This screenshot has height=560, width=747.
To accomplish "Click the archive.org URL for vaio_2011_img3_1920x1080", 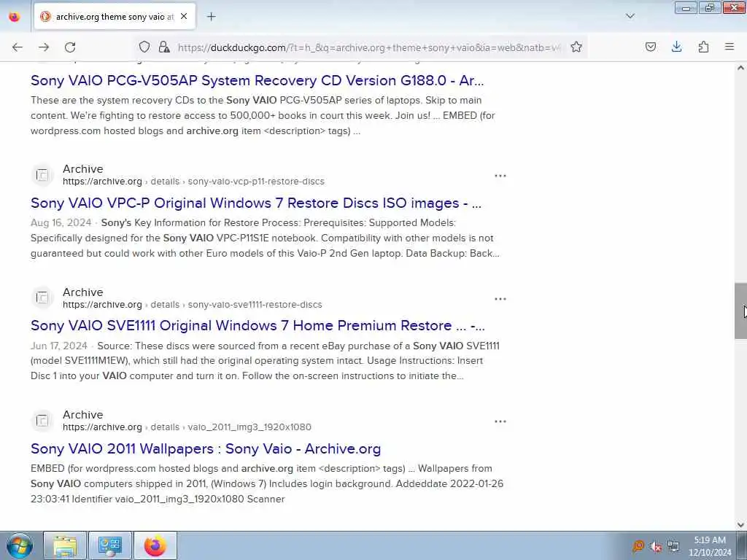I will point(187,427).
